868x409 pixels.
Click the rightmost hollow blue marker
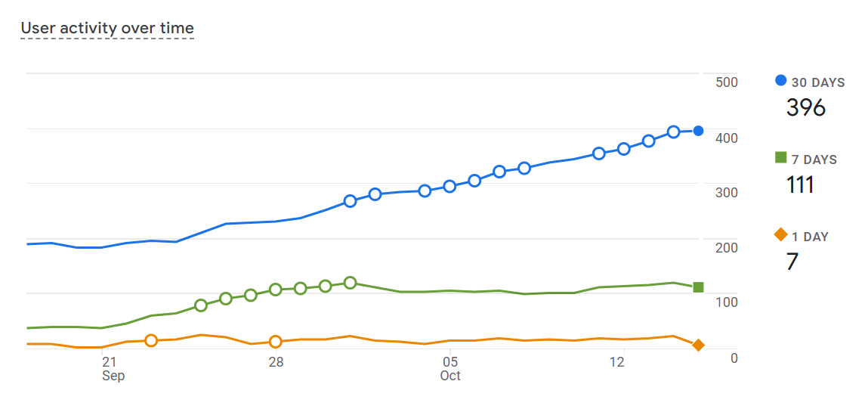click(673, 132)
